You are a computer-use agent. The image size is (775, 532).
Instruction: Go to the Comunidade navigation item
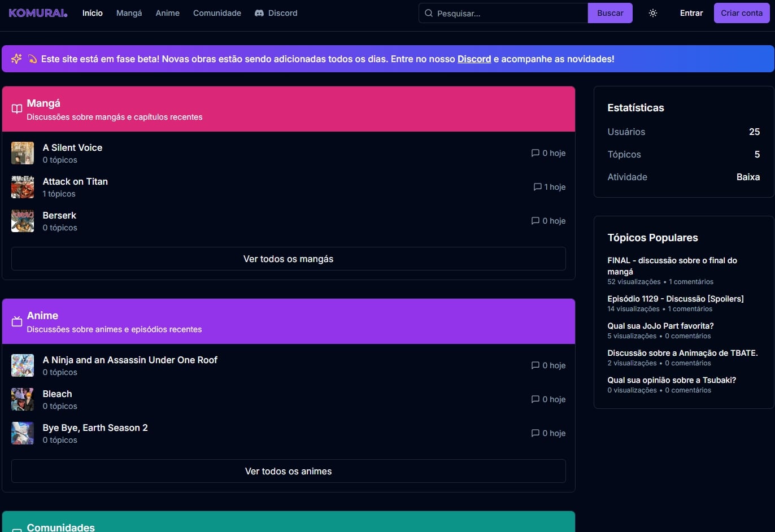[217, 13]
